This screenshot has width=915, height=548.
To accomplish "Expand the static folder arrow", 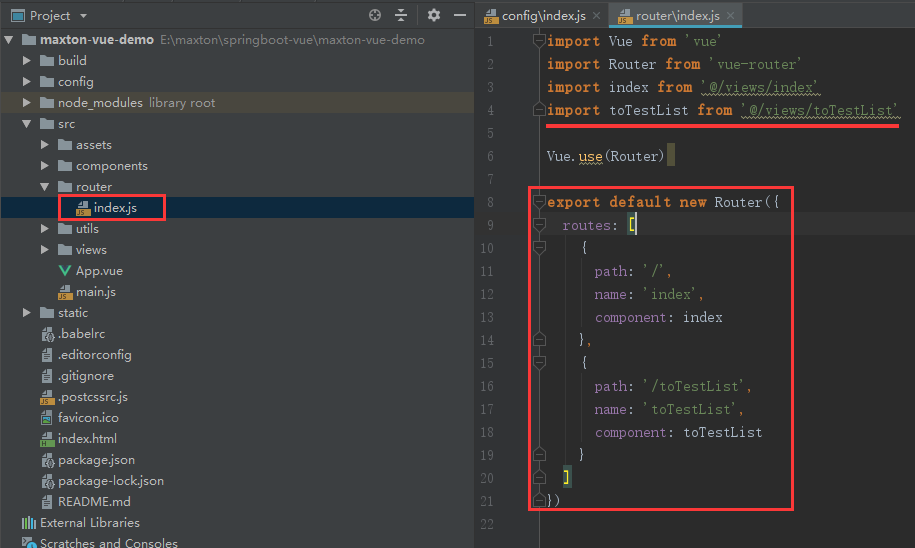I will [x=27, y=313].
